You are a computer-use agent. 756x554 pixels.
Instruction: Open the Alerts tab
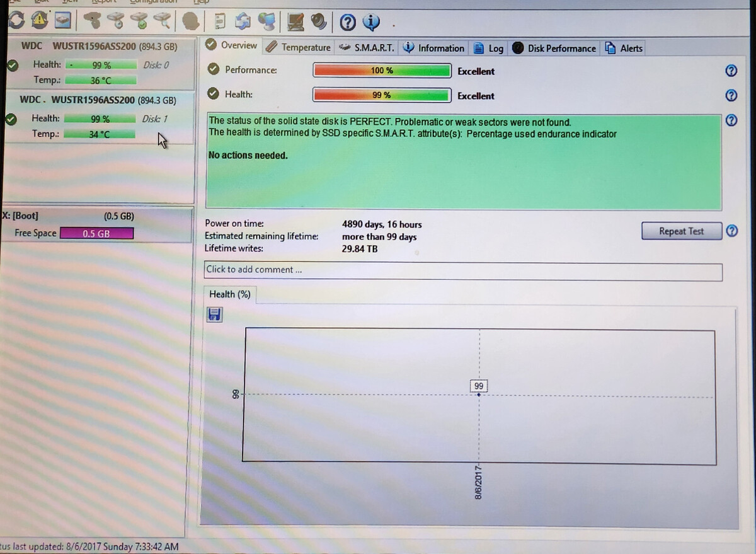[624, 48]
